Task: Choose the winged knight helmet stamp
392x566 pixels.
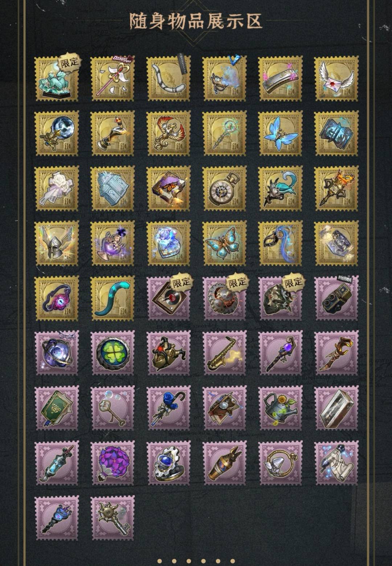Action: tap(57, 243)
